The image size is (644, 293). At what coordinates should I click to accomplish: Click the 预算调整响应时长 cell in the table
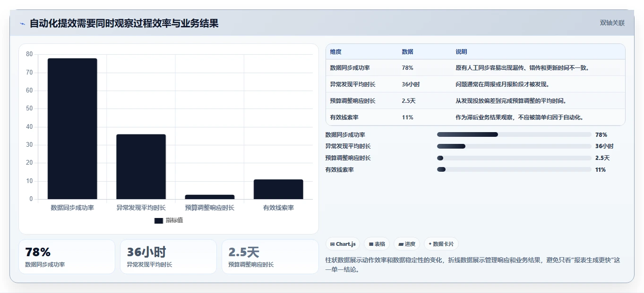pos(352,101)
